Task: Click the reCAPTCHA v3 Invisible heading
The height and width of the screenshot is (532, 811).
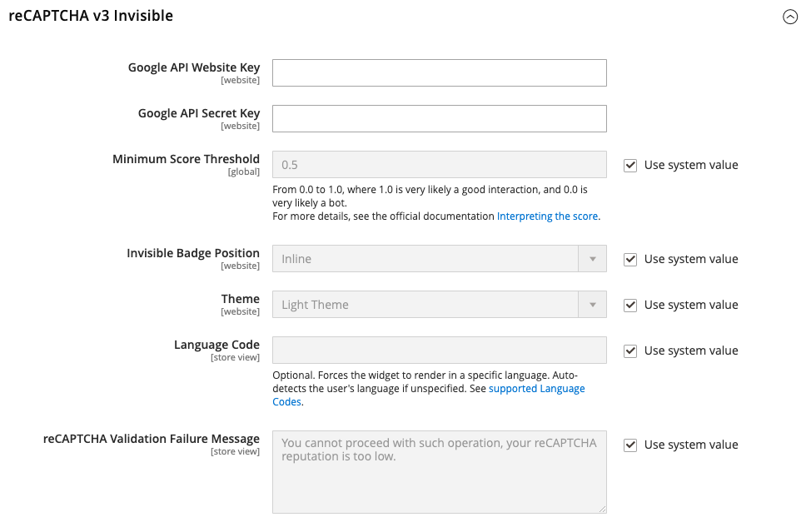Action: (x=91, y=16)
